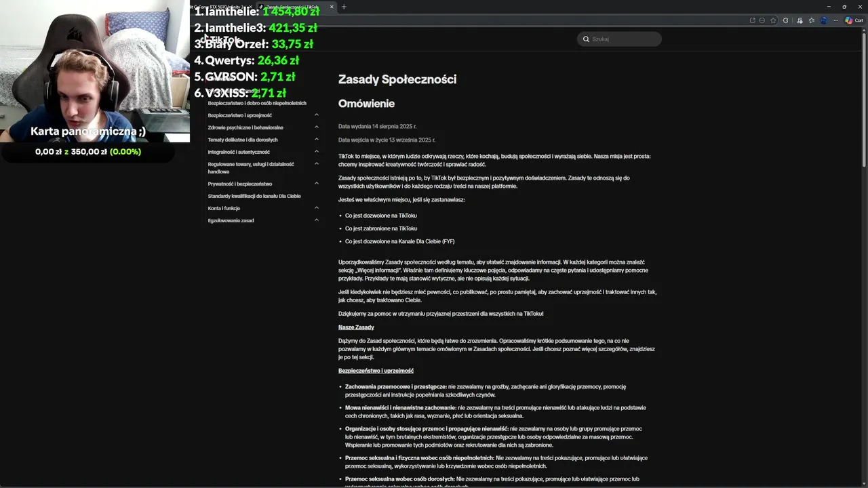
Task: Open Bezpieczeństwo i dobro osób niepełnoletnich
Action: coord(257,103)
